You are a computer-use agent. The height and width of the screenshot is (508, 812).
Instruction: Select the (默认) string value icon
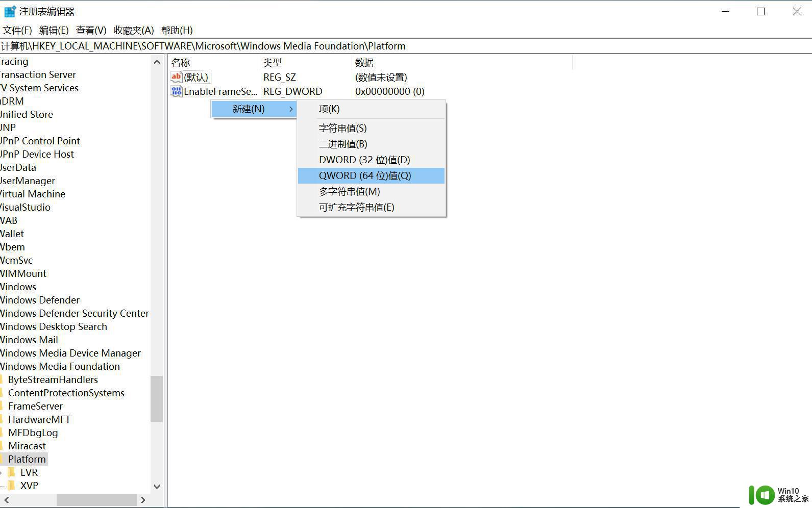pyautogui.click(x=176, y=77)
